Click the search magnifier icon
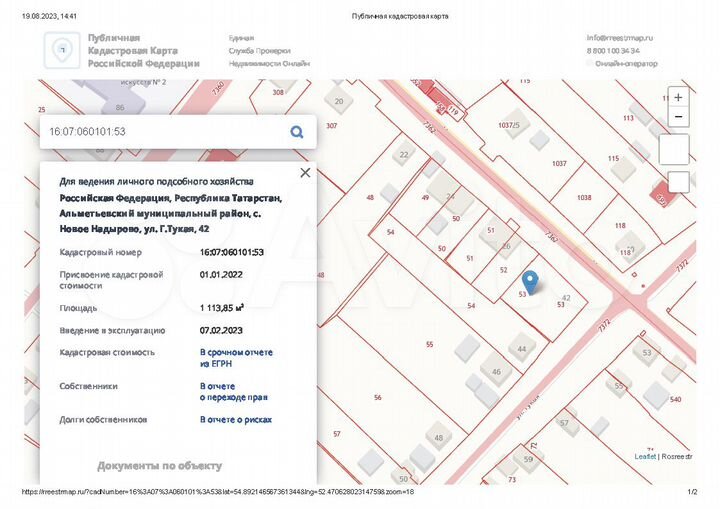This screenshot has height=509, width=720. tap(297, 132)
